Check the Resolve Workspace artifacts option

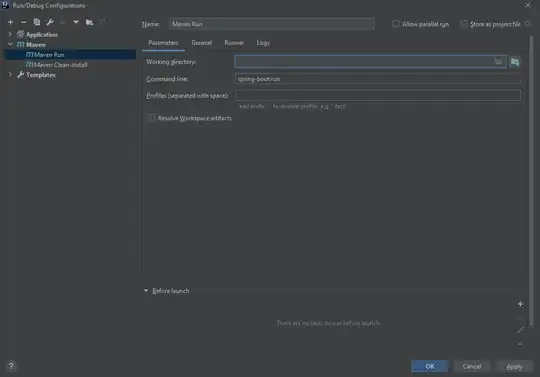151,118
